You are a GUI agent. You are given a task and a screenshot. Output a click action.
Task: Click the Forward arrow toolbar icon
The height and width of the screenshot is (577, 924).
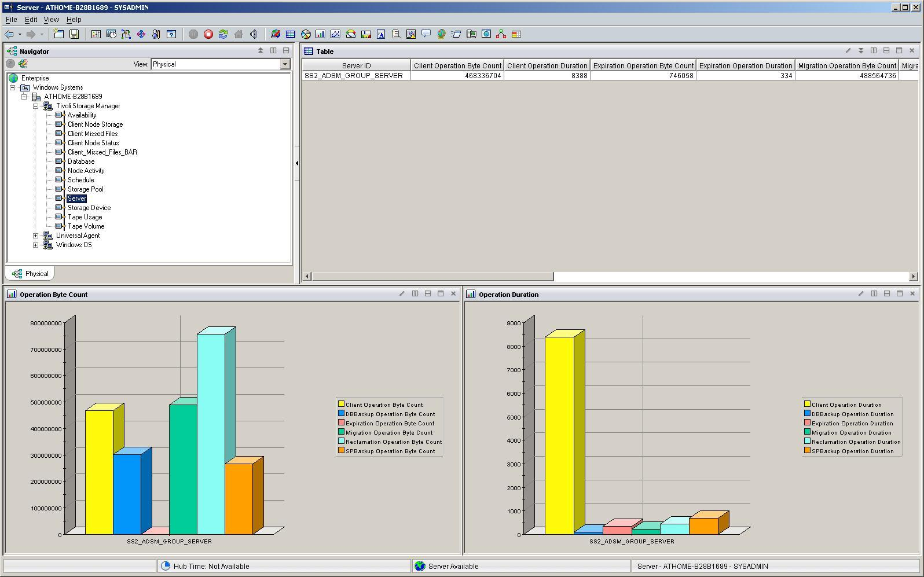coord(31,35)
